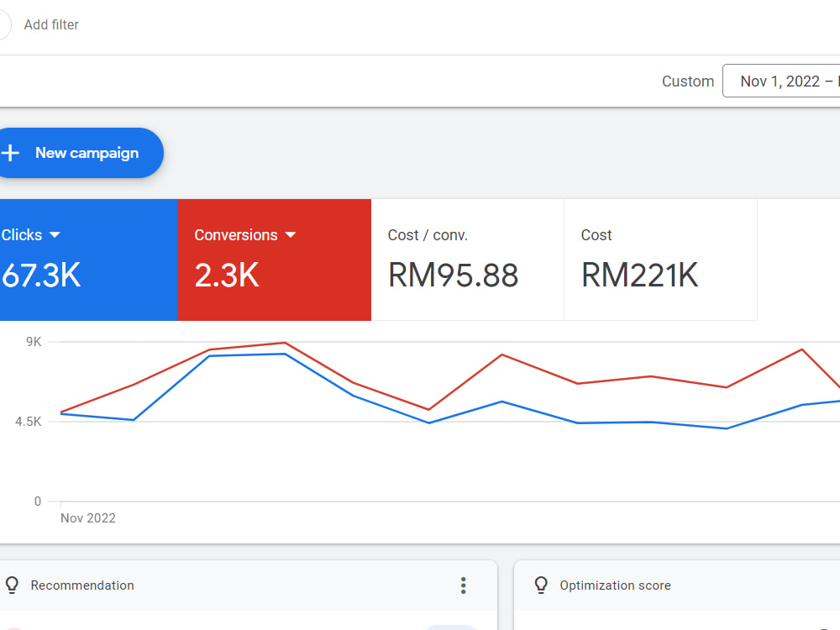Click the Optimization score card title
Screen dimensions: 840x630
point(616,585)
